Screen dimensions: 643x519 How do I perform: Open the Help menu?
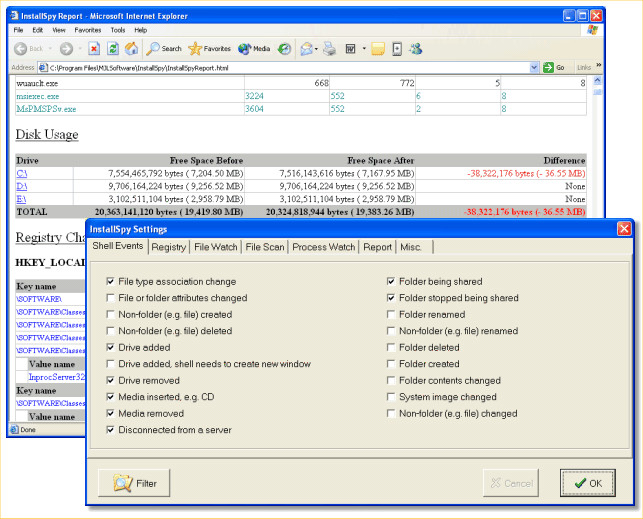click(x=141, y=30)
